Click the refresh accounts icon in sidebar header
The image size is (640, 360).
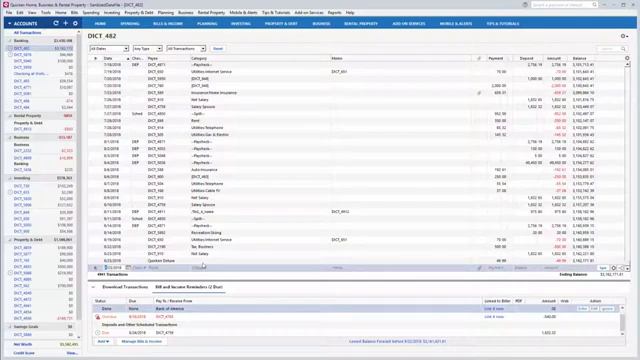56,23
